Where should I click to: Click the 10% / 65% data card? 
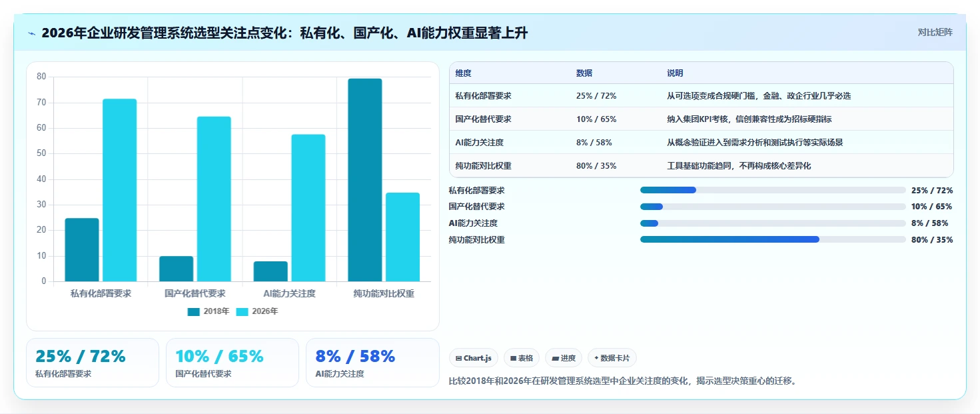(x=233, y=363)
